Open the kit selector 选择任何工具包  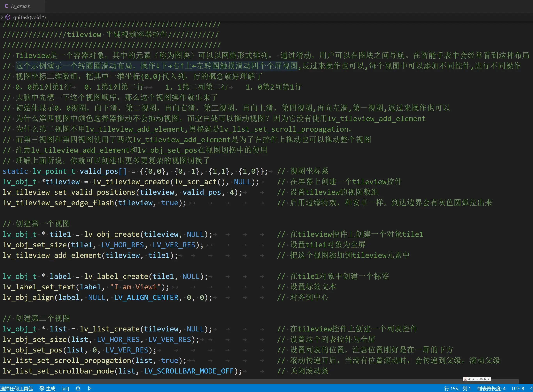(17, 389)
